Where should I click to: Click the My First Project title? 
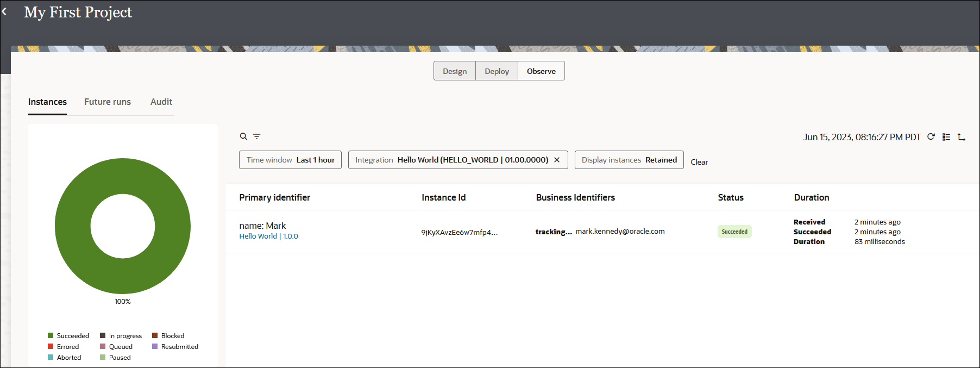[78, 12]
